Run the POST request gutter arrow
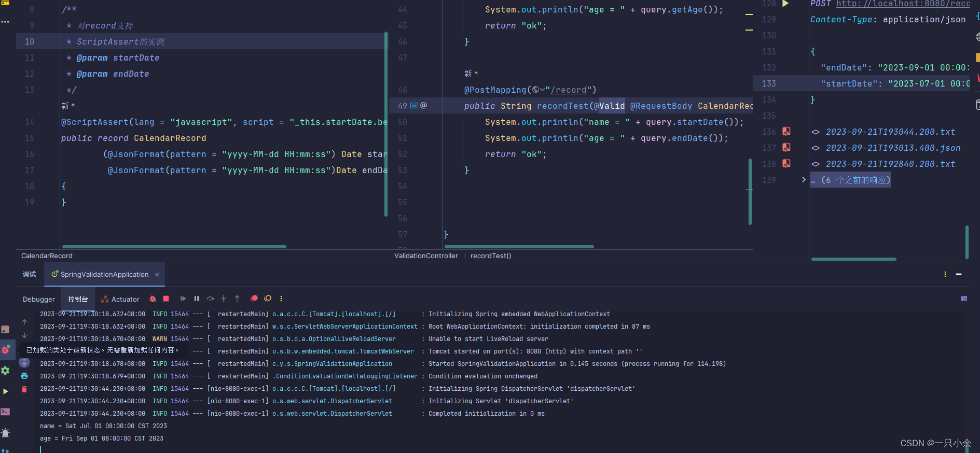This screenshot has width=980, height=453. (x=785, y=4)
